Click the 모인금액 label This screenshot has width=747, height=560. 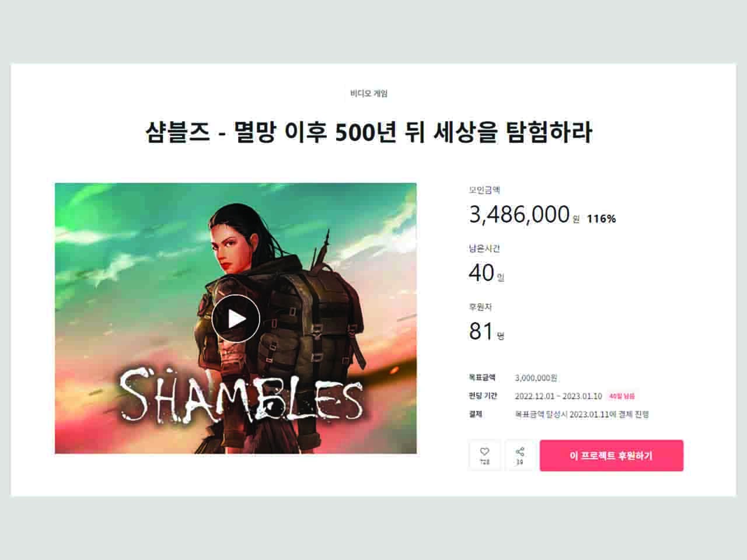coord(484,190)
